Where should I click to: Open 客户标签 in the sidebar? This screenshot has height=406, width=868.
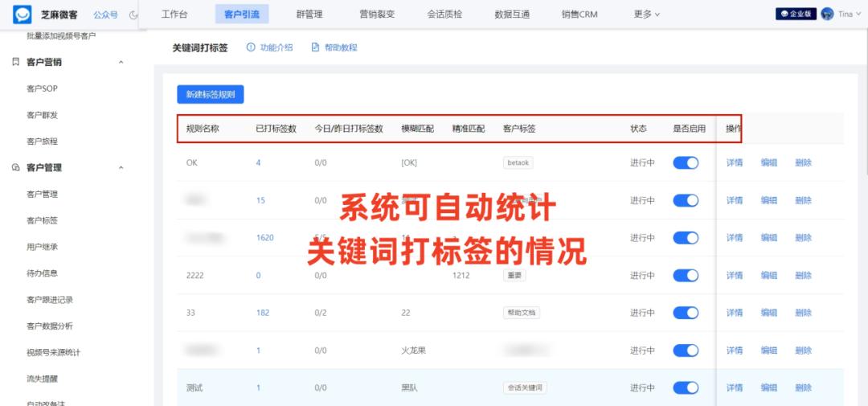[x=42, y=220]
